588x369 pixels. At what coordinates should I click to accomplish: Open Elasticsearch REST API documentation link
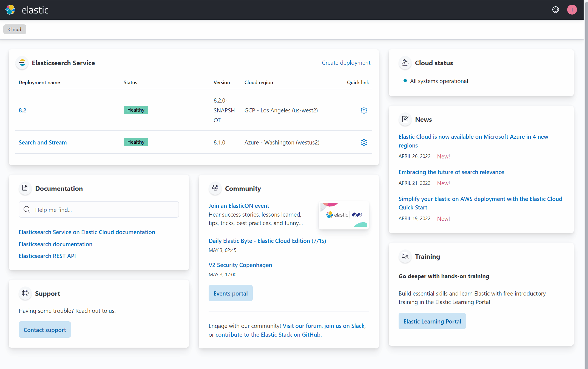coord(47,256)
